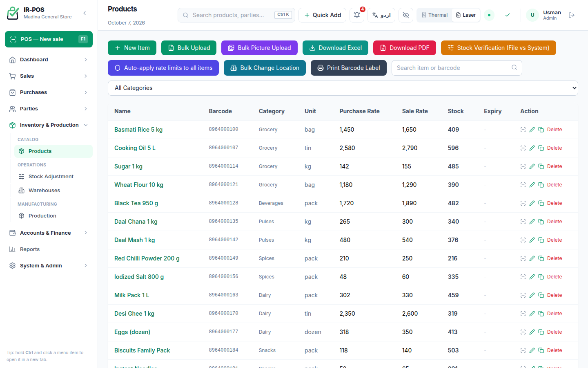Viewport: 588px width, 368px height.
Task: Open the notifications bell
Action: tap(357, 15)
